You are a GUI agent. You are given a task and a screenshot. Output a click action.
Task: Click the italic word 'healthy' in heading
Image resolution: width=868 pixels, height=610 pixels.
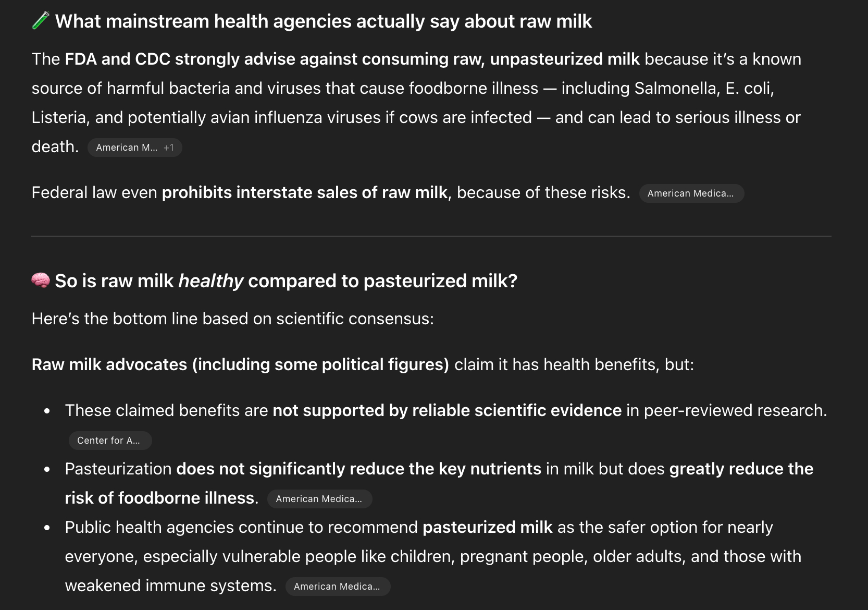pos(210,281)
